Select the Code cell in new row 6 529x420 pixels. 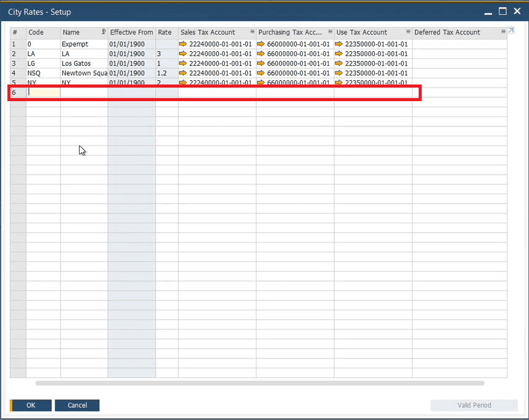pos(43,92)
